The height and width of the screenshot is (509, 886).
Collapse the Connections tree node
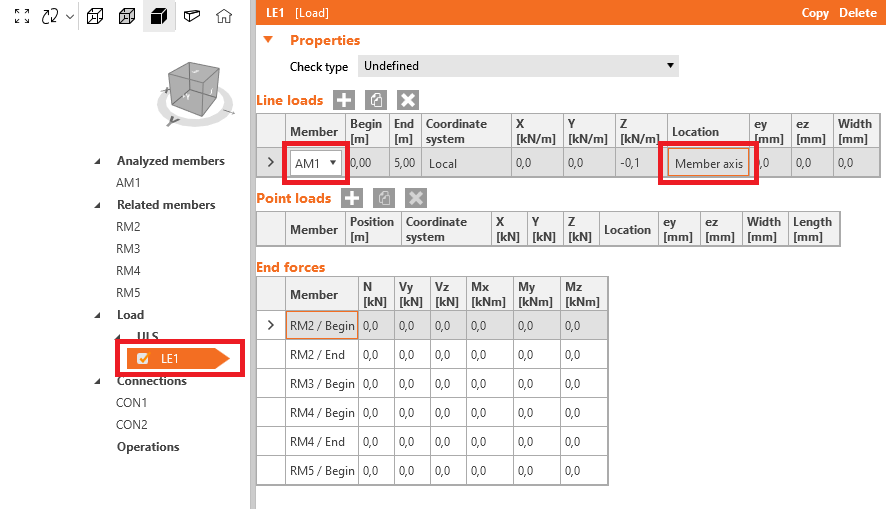(x=98, y=381)
